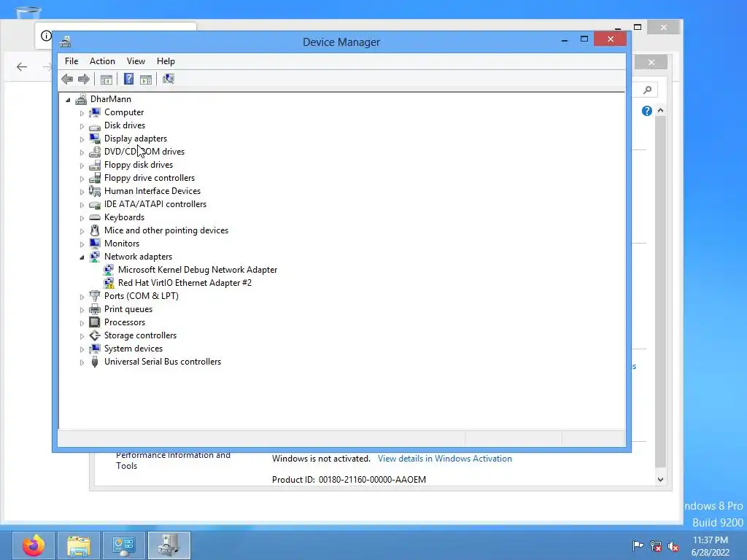Select the Floppy drive controllers icon

[x=95, y=178]
